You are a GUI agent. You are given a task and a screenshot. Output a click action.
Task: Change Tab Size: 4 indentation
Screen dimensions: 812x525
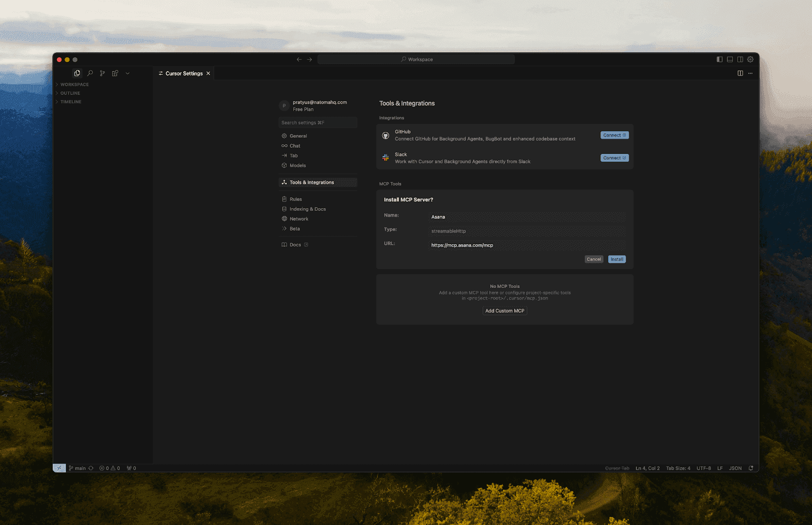[x=678, y=468]
